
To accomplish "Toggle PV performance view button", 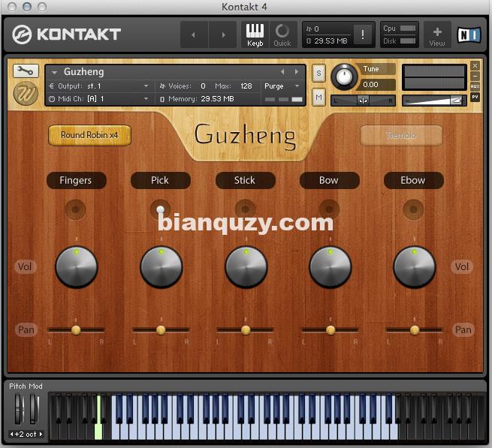I will (x=475, y=97).
